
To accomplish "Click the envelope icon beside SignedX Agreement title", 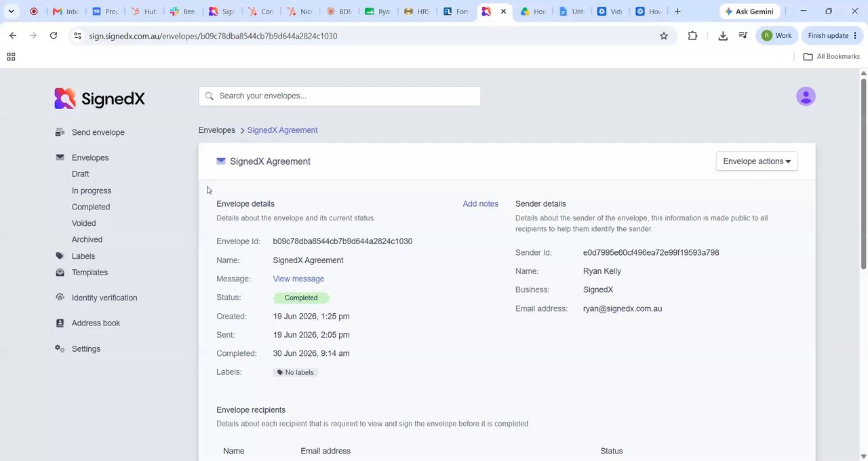I will (221, 161).
